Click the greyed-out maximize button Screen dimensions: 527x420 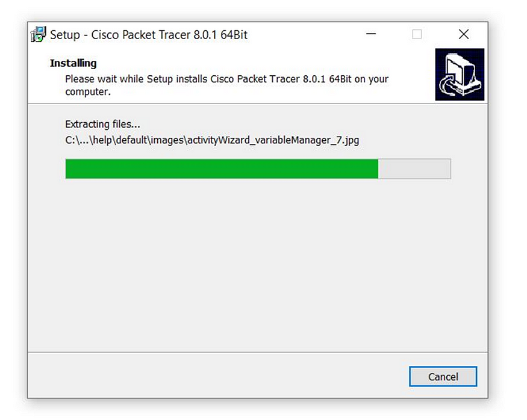[x=417, y=34]
